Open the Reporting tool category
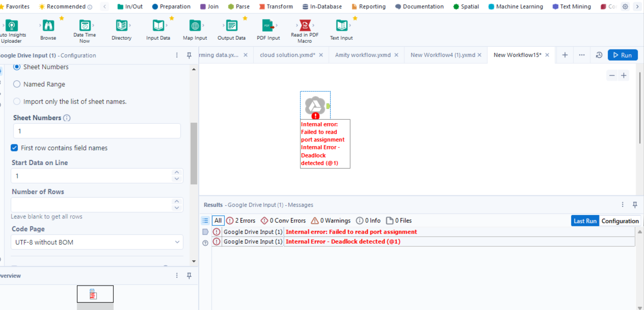 [x=368, y=6]
